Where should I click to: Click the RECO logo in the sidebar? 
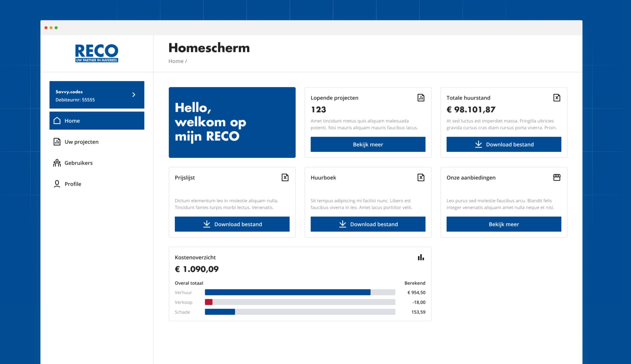(x=97, y=53)
